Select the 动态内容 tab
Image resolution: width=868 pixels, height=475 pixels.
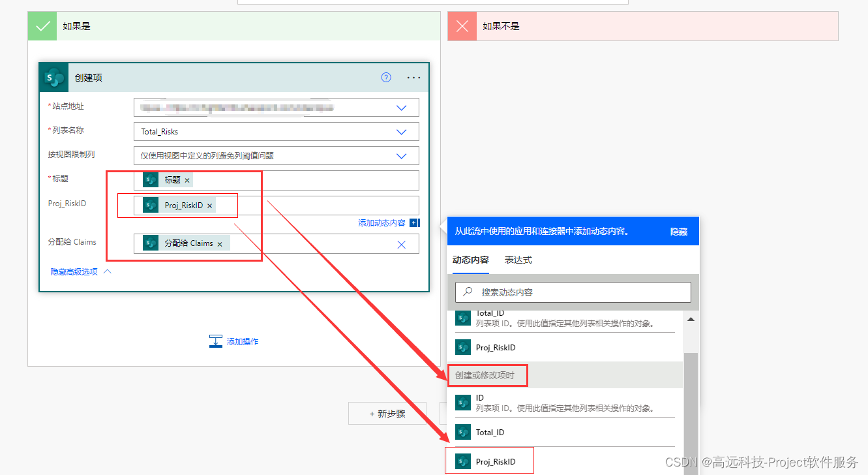pyautogui.click(x=470, y=259)
